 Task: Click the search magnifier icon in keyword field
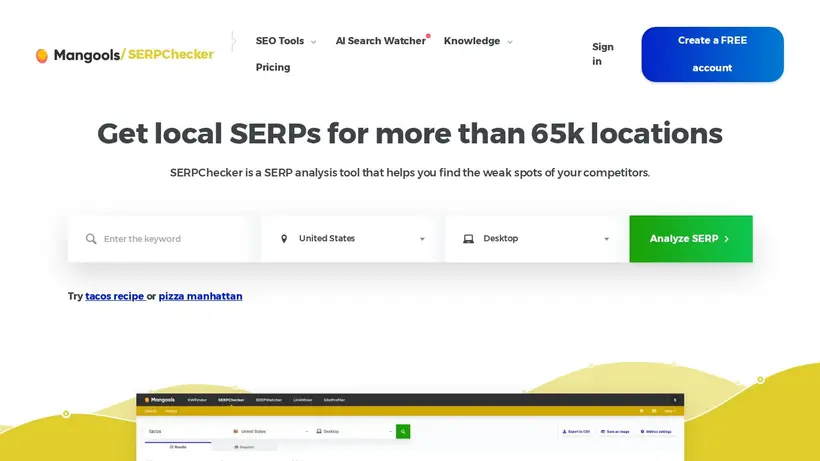pyautogui.click(x=91, y=239)
